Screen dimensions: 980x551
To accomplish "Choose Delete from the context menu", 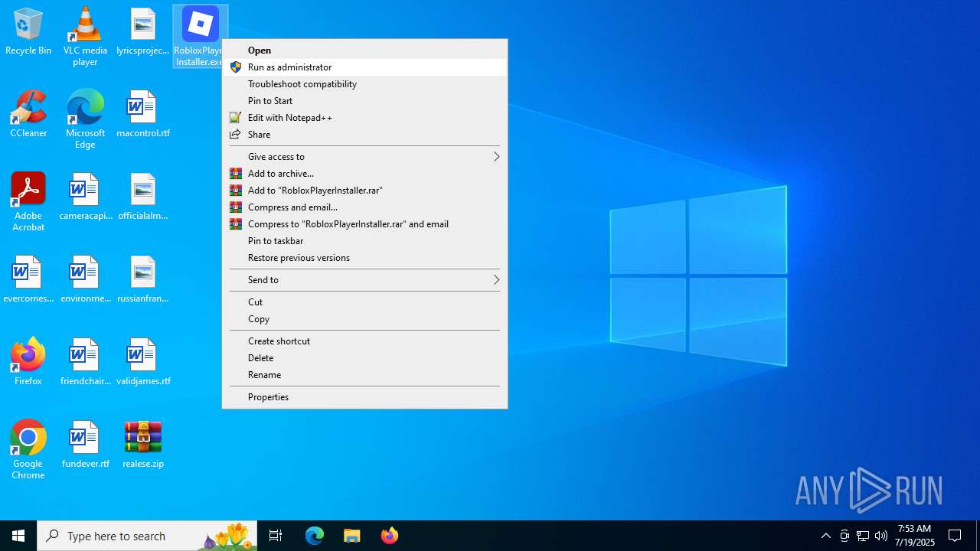I will [364, 358].
